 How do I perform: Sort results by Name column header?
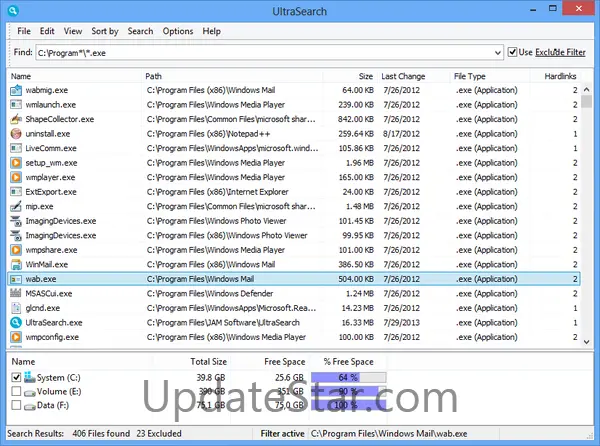pyautogui.click(x=75, y=76)
